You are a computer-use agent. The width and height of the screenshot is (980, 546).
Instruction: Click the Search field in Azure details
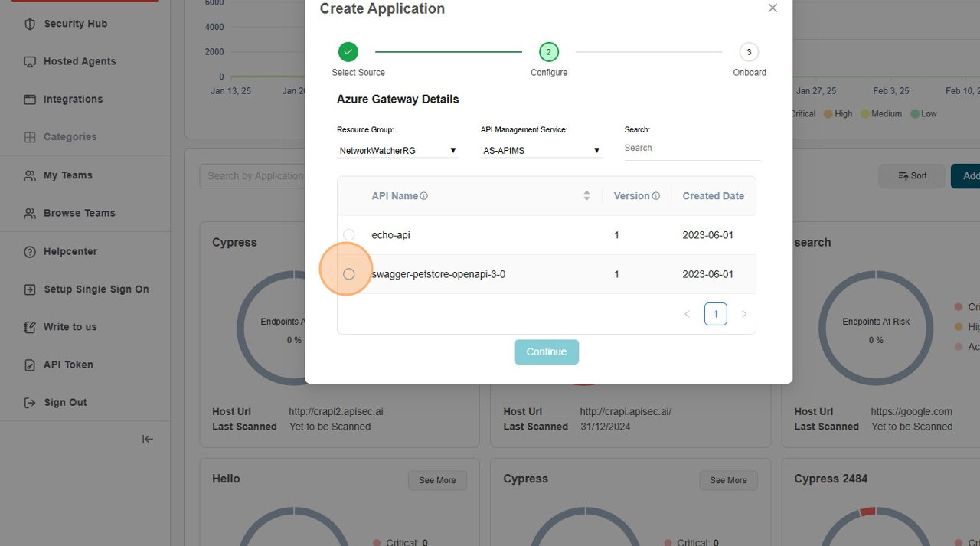click(691, 149)
